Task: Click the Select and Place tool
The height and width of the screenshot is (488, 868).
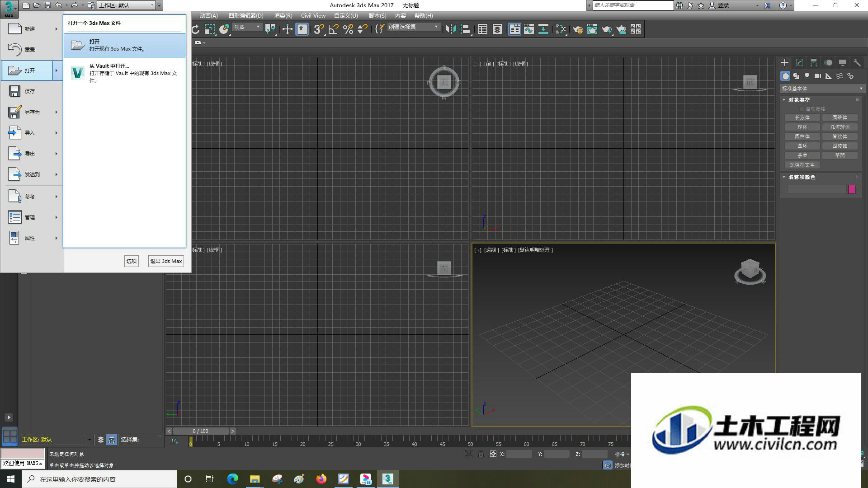Action: pos(224,29)
